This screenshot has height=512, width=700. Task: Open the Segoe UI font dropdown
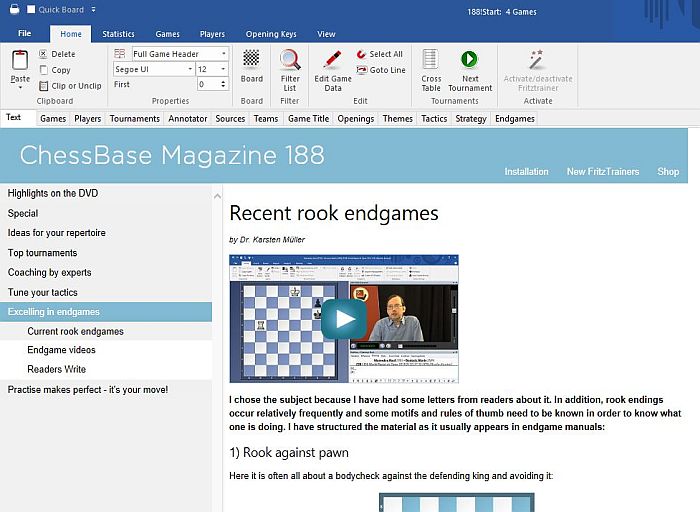(189, 69)
